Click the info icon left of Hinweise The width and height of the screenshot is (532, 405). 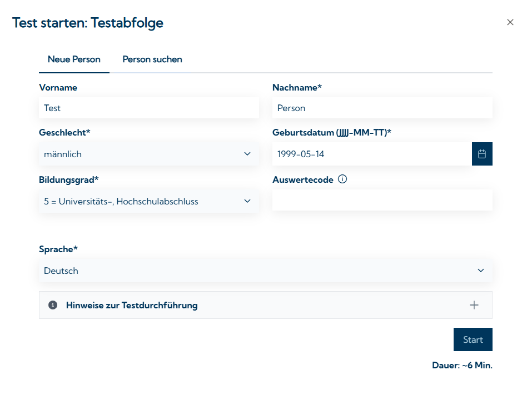[x=53, y=305]
